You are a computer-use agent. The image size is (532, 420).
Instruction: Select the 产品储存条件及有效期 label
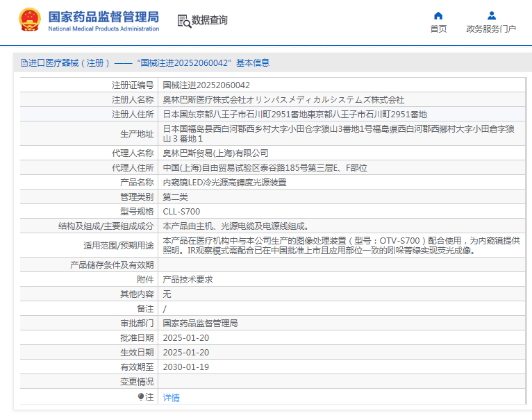click(x=112, y=264)
